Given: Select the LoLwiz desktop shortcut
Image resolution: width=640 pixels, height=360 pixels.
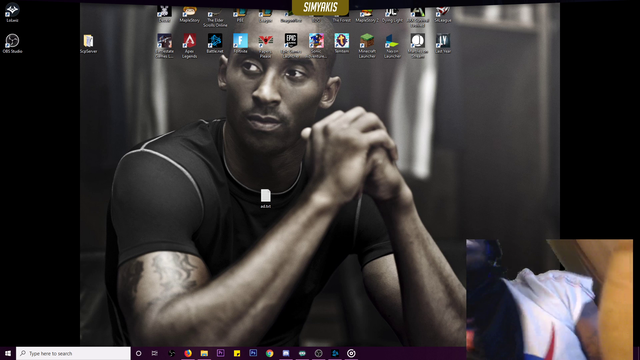Looking at the screenshot, I should point(12,12).
